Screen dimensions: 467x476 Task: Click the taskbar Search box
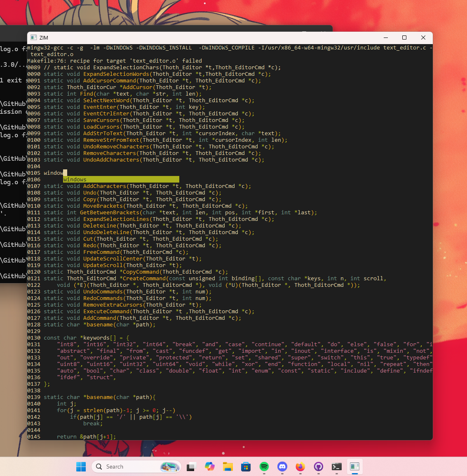click(x=136, y=467)
